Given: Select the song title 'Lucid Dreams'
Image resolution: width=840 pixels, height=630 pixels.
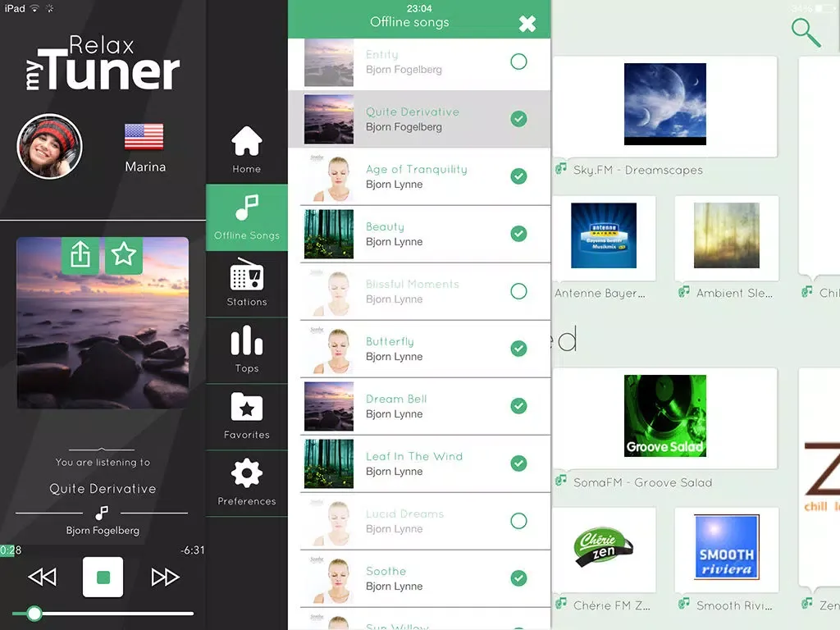Looking at the screenshot, I should click(x=404, y=514).
